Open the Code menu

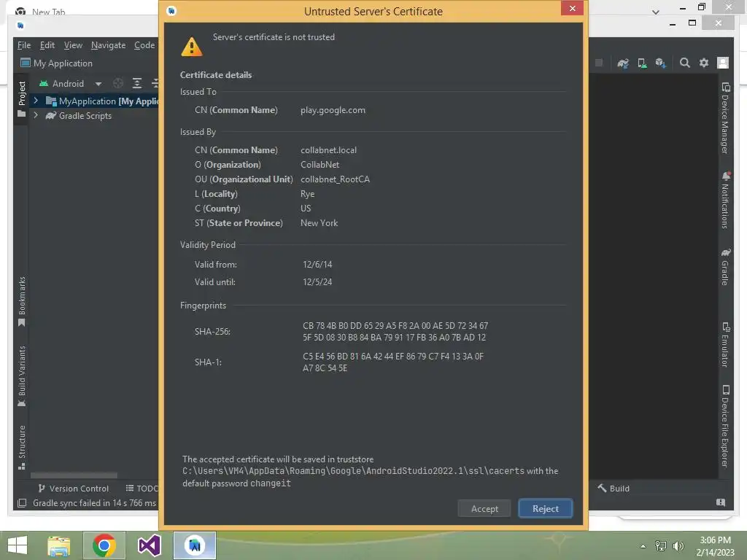pos(144,45)
